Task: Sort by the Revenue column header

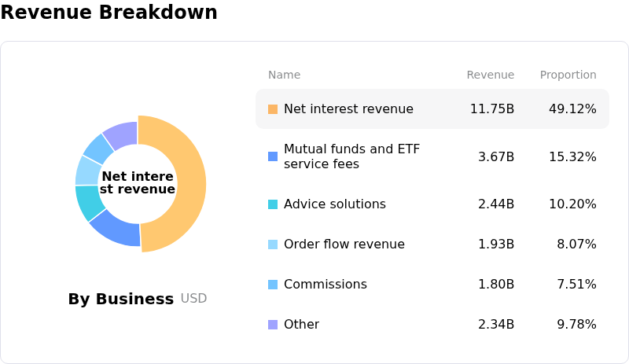Action: pos(490,75)
